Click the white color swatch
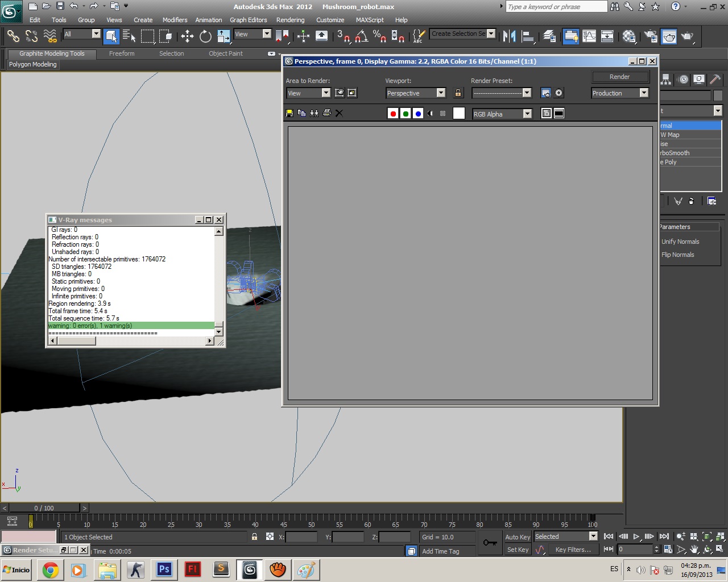 point(459,114)
